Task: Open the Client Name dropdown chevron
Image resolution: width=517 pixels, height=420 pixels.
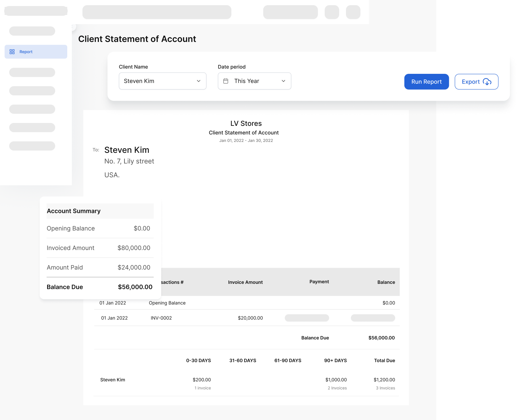Action: coord(199,81)
